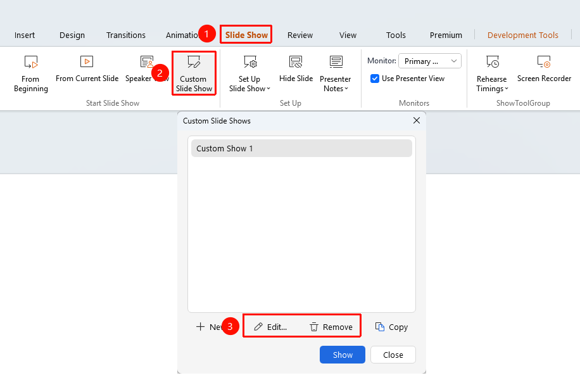Copy the selected custom show

tap(392, 327)
